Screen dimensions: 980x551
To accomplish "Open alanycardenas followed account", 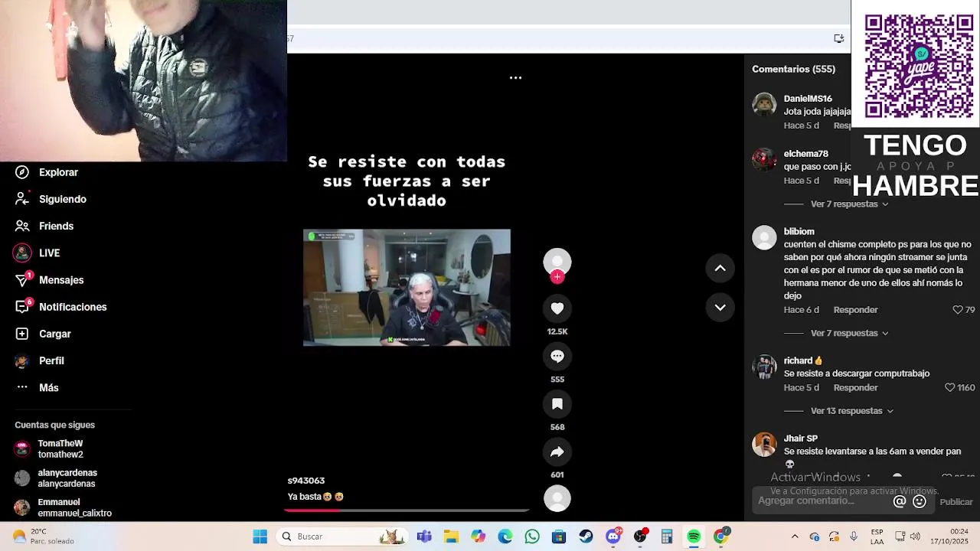I will click(56, 478).
